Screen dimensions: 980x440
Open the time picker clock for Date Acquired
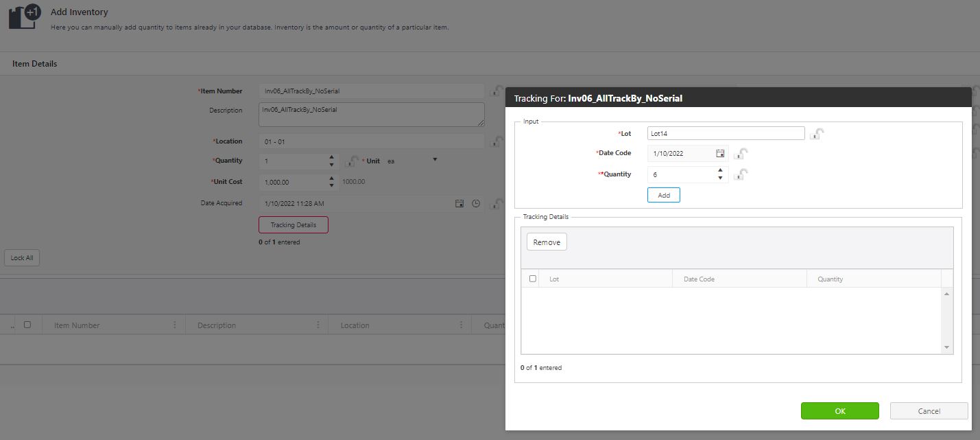pos(475,204)
